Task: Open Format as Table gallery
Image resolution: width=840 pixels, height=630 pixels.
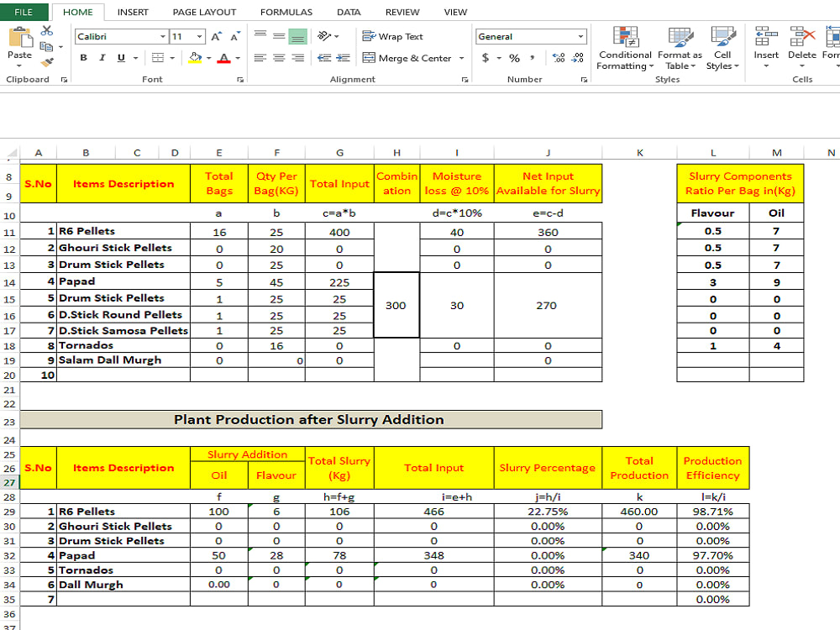Action: (x=679, y=49)
